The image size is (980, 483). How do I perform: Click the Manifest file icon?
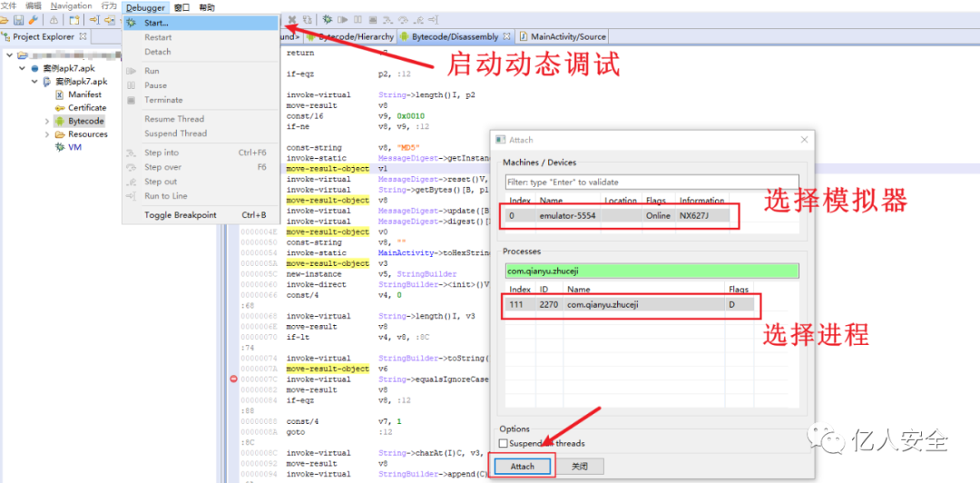click(59, 94)
